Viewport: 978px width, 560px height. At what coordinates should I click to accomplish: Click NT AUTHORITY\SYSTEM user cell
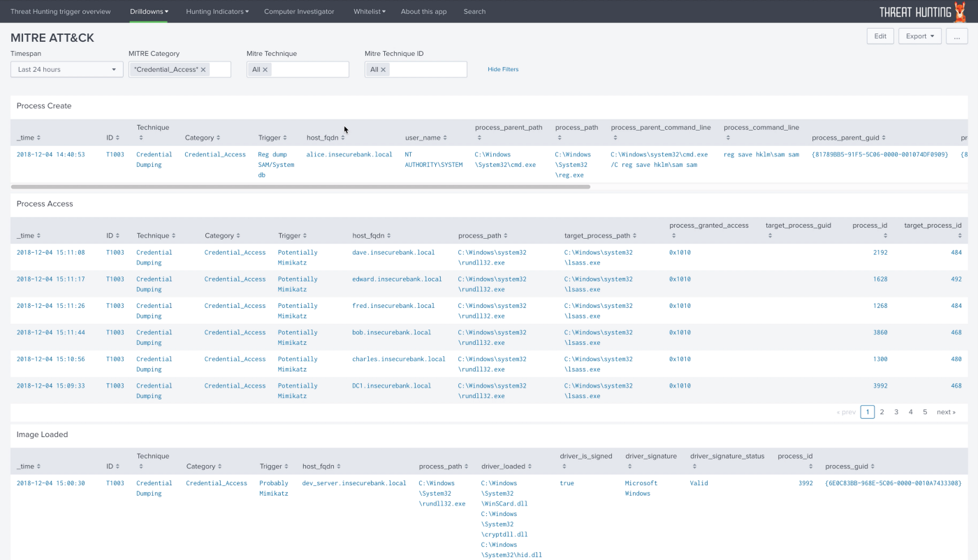point(434,159)
